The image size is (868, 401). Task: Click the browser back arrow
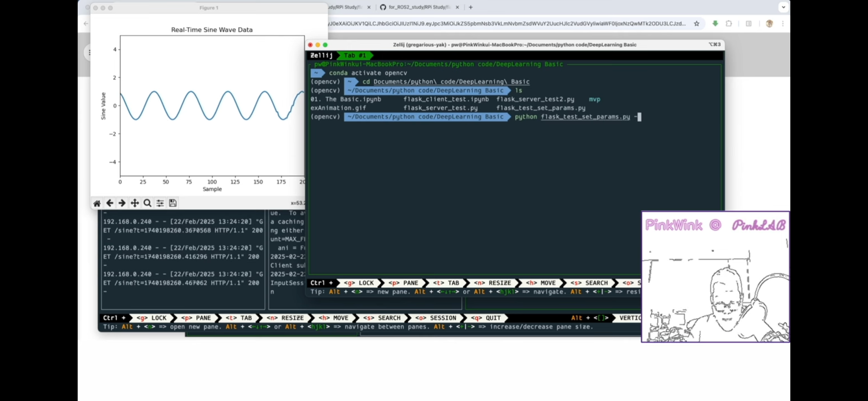tap(86, 24)
